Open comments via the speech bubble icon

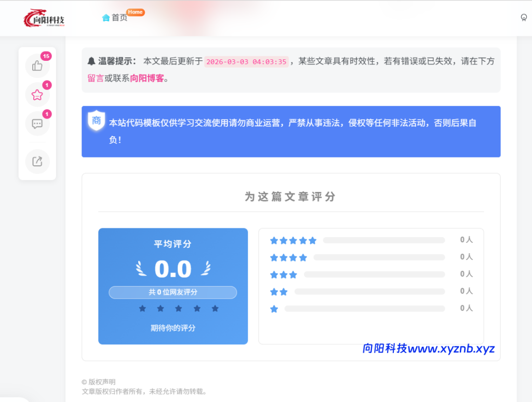click(37, 124)
